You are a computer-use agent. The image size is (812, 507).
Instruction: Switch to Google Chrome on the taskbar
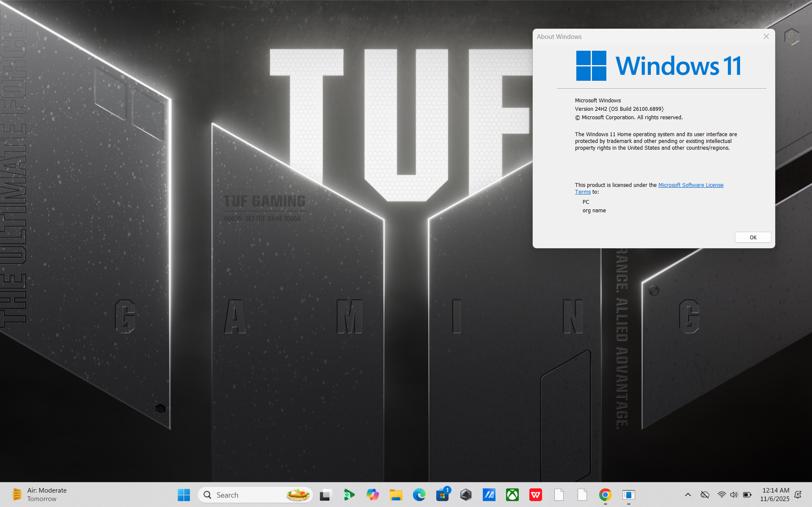click(x=606, y=495)
